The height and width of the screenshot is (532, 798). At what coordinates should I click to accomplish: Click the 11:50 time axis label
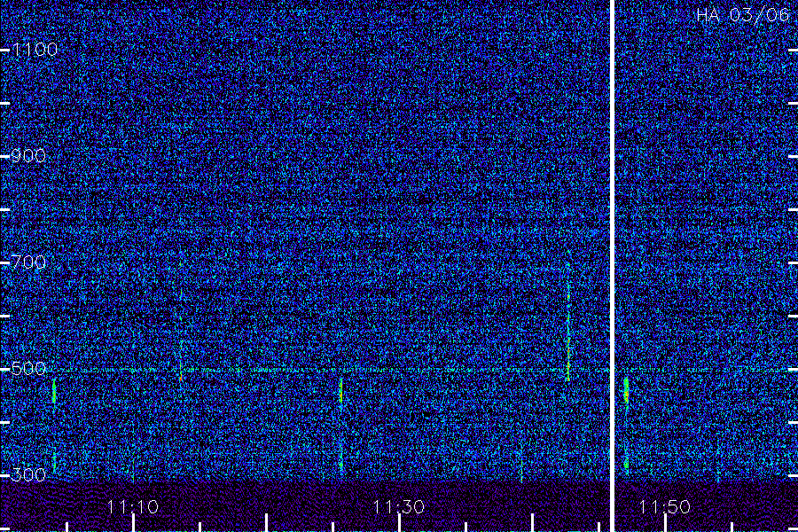point(664,507)
